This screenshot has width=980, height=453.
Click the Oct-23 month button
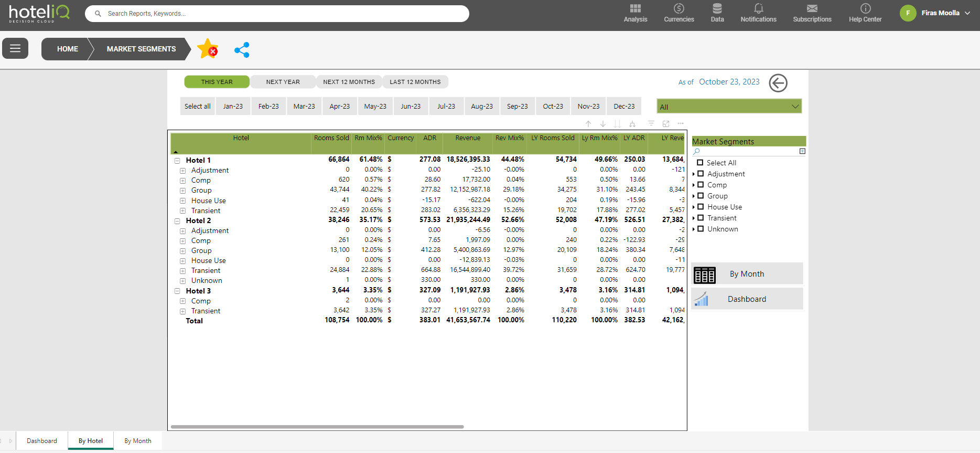pos(553,106)
